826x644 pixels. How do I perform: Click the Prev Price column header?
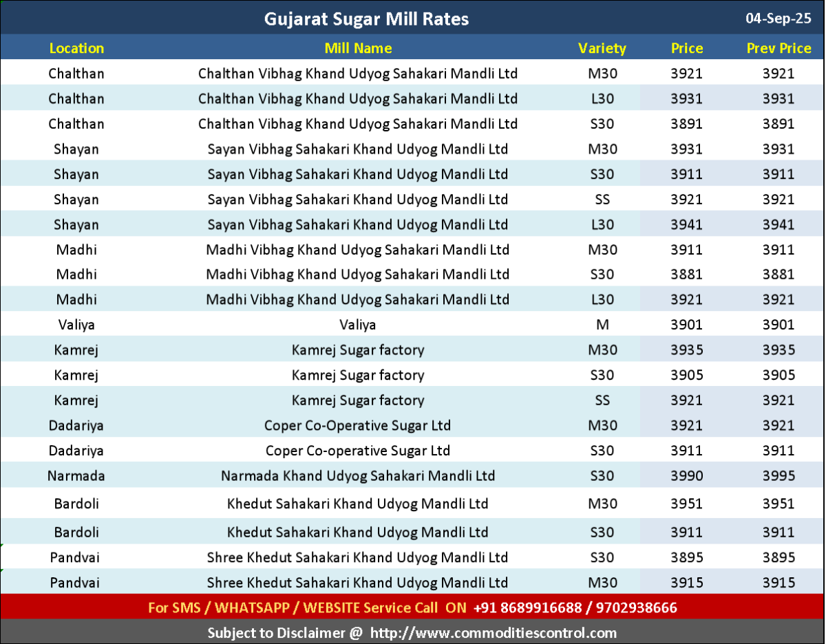point(779,48)
